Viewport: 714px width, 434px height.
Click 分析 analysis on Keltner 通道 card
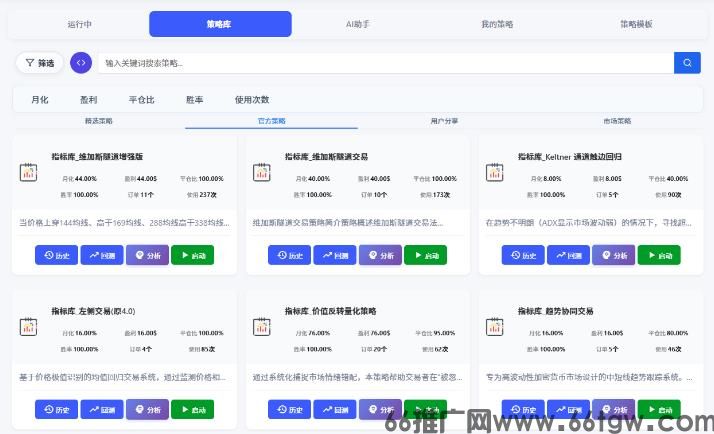pyautogui.click(x=614, y=255)
